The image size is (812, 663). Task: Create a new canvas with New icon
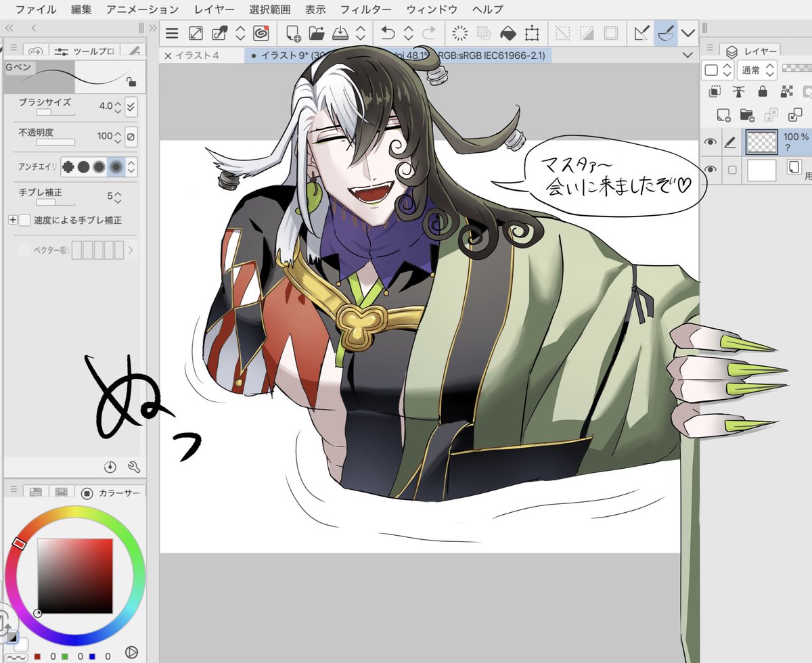click(293, 32)
